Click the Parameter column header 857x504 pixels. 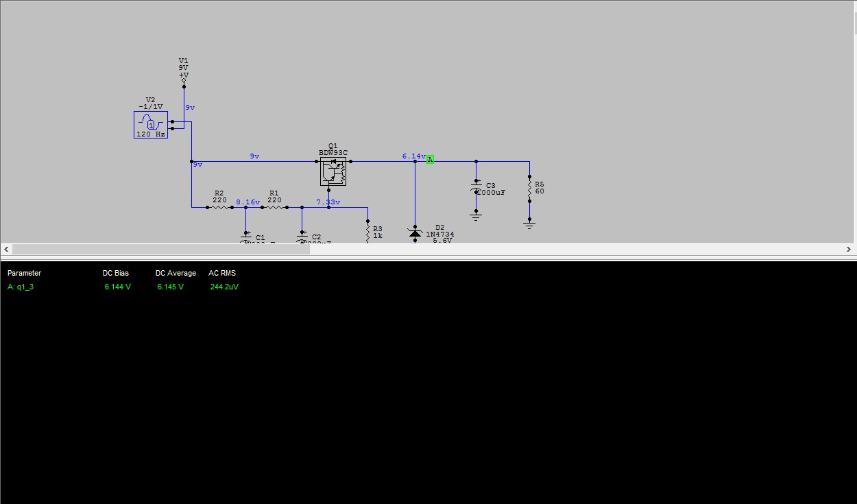click(24, 273)
